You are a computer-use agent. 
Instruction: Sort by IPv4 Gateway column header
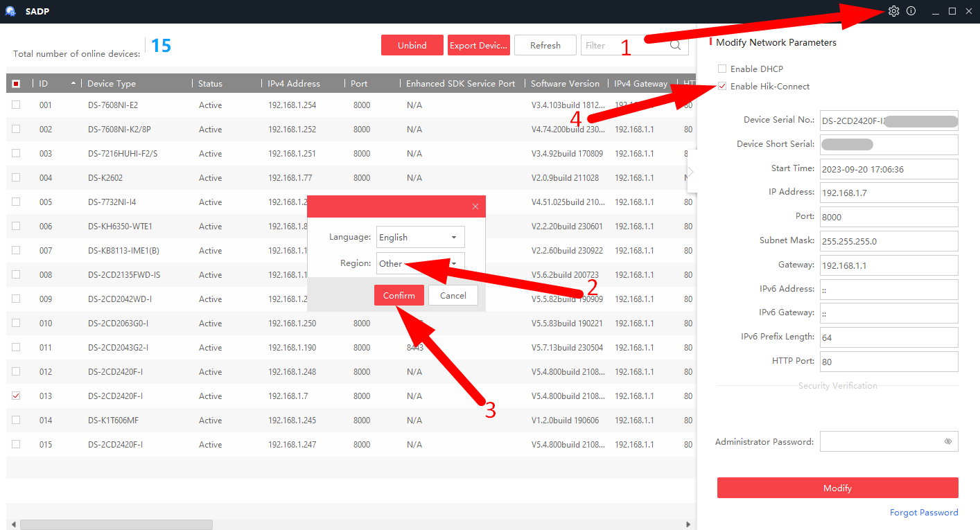coord(641,84)
